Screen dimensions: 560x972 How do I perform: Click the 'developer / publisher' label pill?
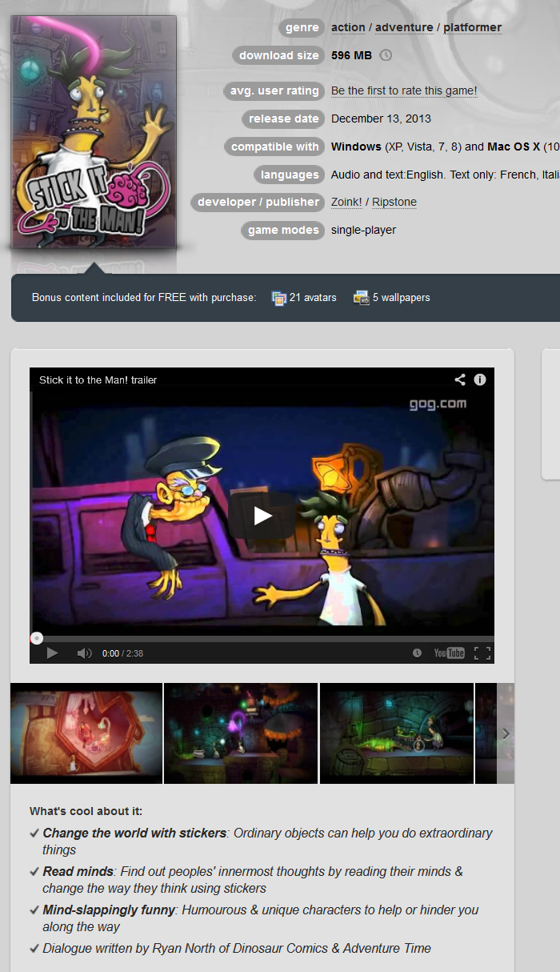pyautogui.click(x=258, y=203)
